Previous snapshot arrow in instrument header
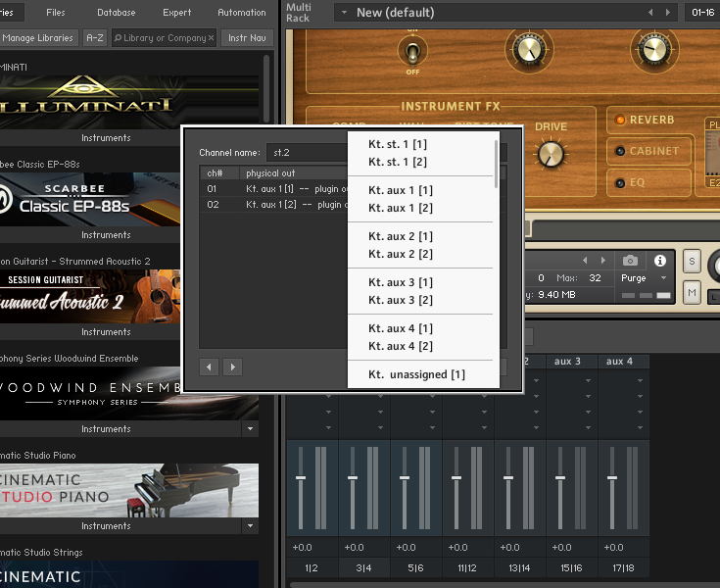 (x=585, y=261)
